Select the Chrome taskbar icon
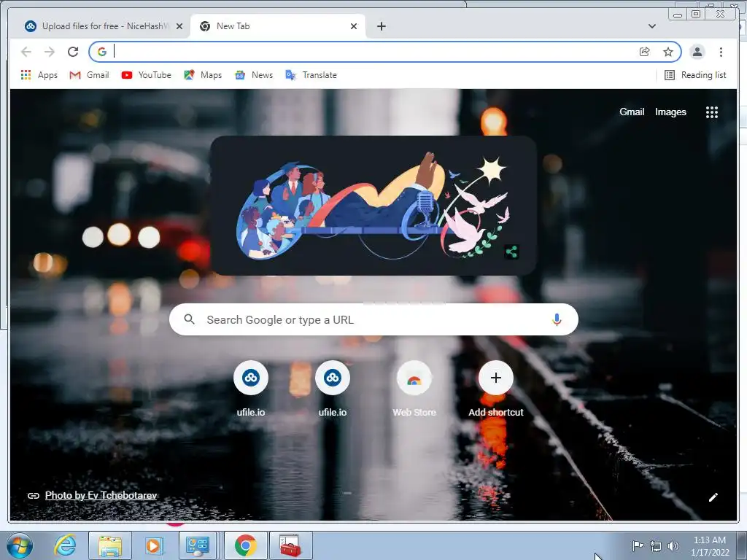747x560 pixels. click(245, 545)
